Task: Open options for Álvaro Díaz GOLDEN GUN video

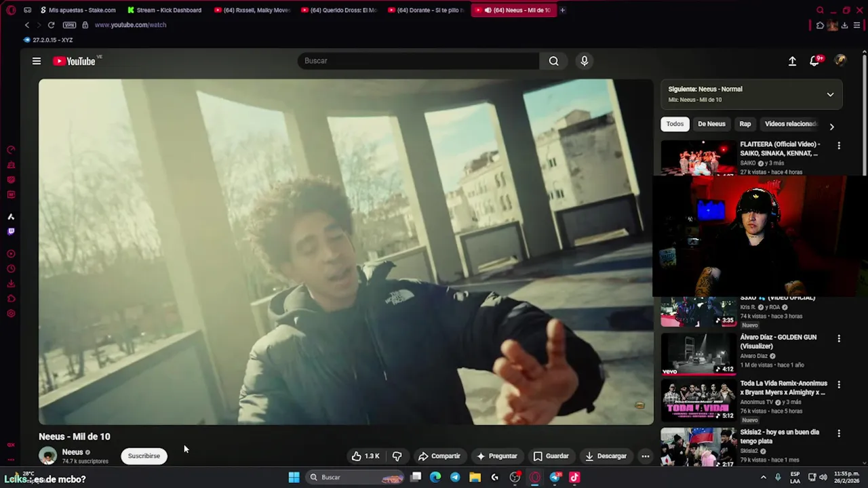Action: pos(839,339)
